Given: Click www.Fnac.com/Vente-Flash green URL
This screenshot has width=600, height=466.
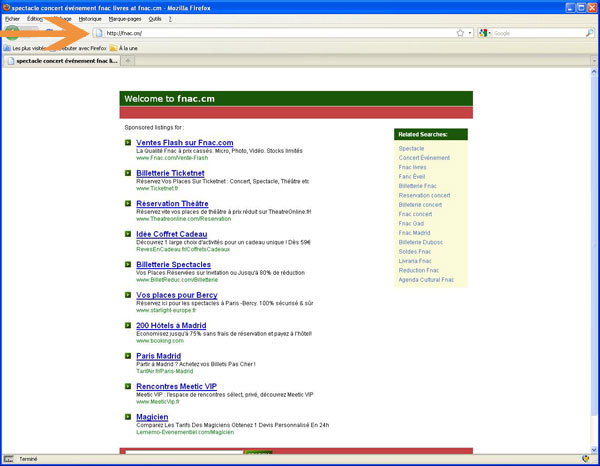Looking at the screenshot, I should pos(172,158).
